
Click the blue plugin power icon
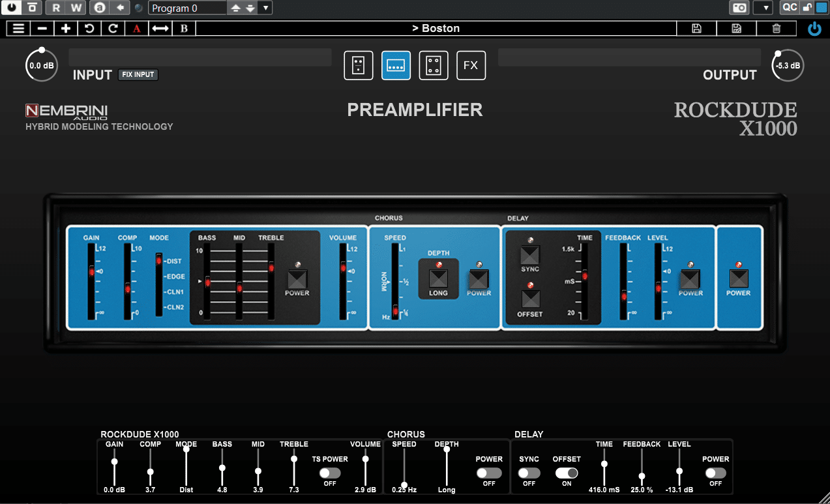pos(814,29)
